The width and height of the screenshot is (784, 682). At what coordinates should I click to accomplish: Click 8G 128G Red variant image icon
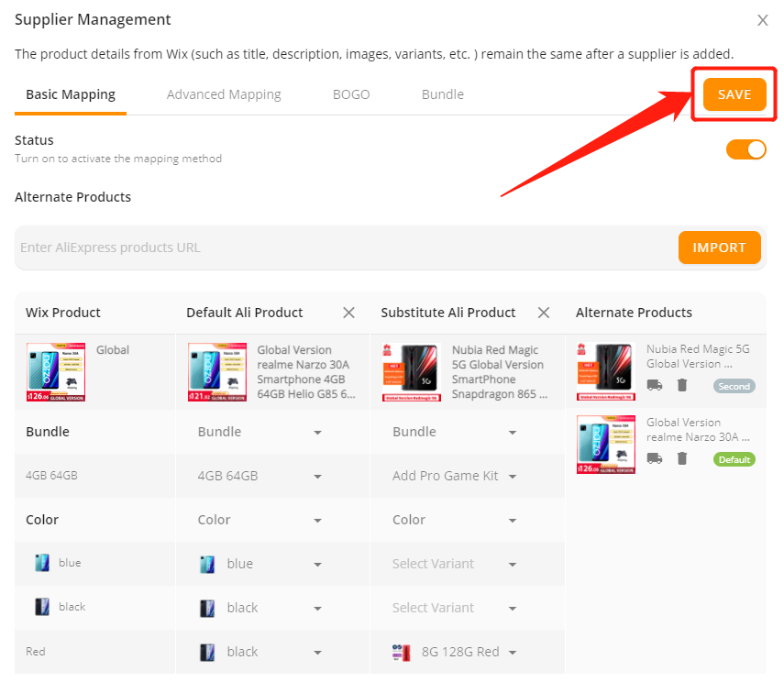click(x=402, y=652)
